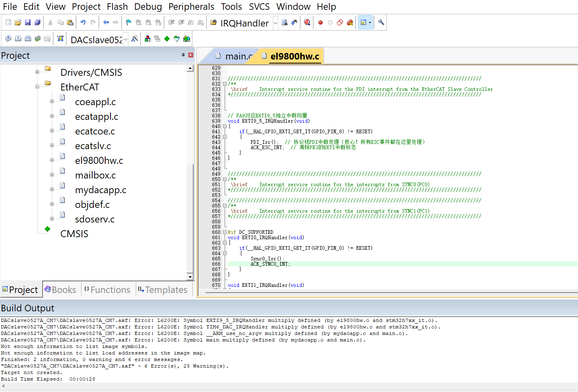Image resolution: width=578 pixels, height=392 pixels.
Task: Select mydacapp.c in the project tree
Action: [101, 190]
